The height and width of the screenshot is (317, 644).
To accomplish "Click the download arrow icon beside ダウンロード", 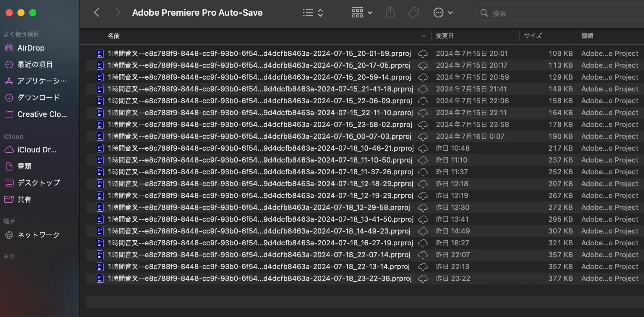I will pyautogui.click(x=9, y=97).
